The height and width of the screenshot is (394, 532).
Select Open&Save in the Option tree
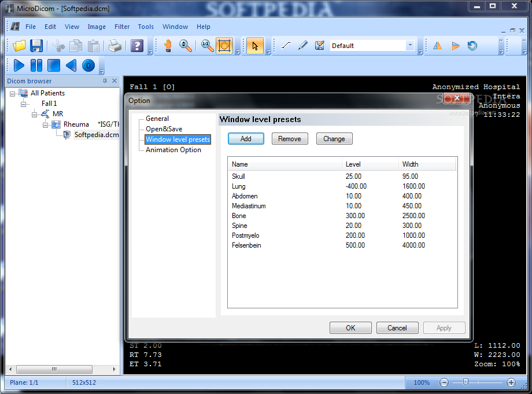click(x=164, y=129)
